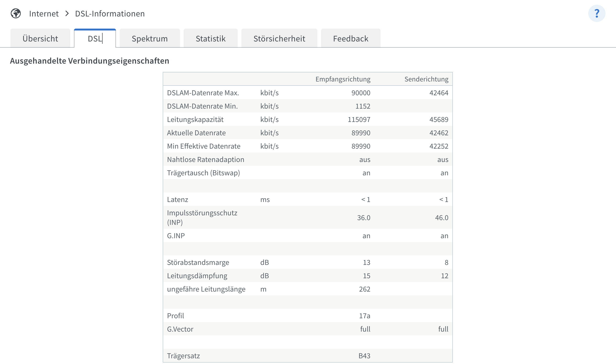Go to the Störsicherheit tab
616x364 pixels.
point(279,39)
